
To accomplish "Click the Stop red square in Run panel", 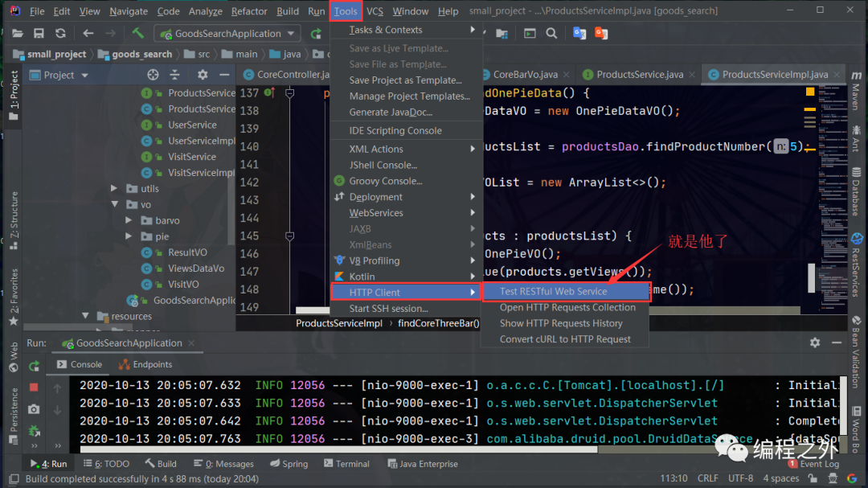I will coord(34,388).
